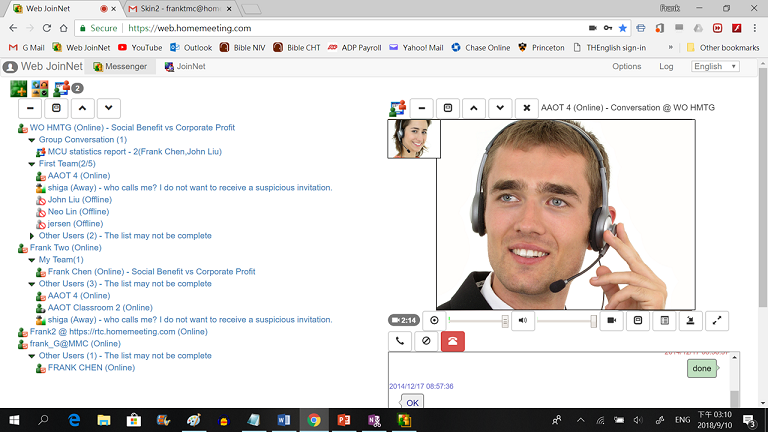Click the green add contact icon
Screen dimensions: 768x432
click(19, 88)
